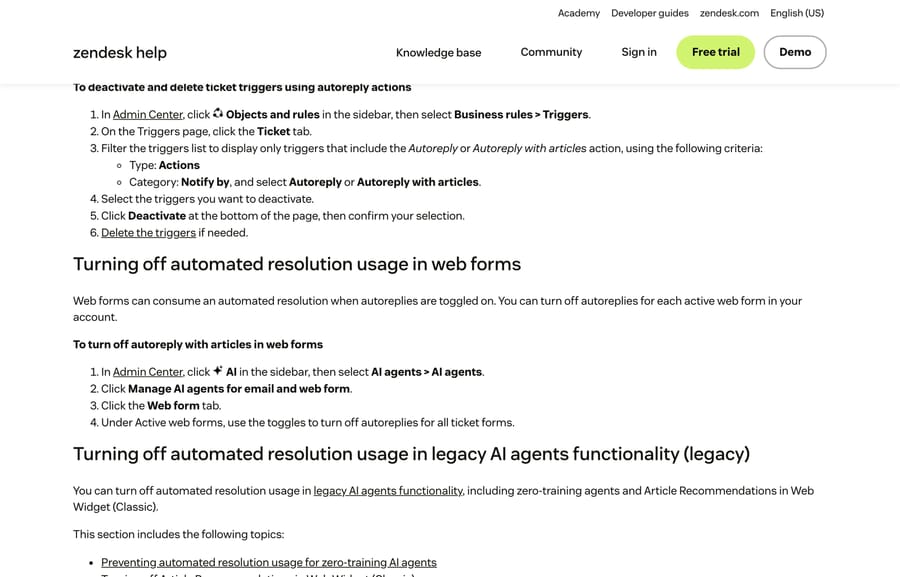Start a Free trial
Image resolution: width=900 pixels, height=577 pixels.
pyautogui.click(x=715, y=52)
